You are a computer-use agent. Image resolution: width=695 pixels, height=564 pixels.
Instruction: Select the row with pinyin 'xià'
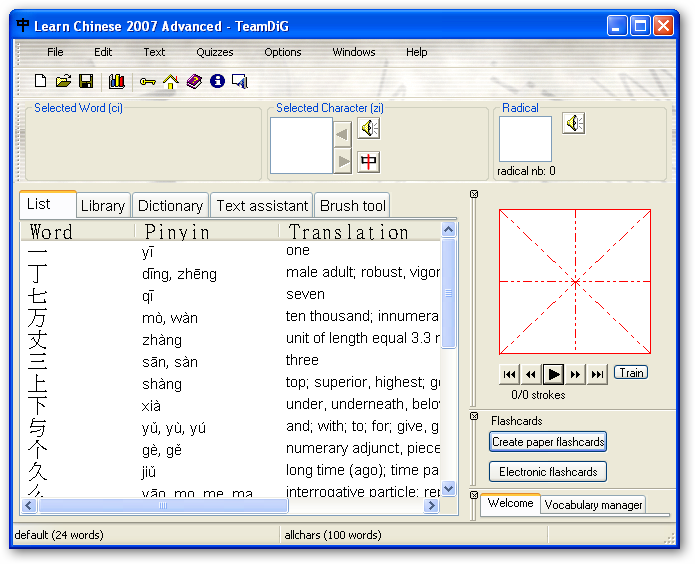click(230, 405)
